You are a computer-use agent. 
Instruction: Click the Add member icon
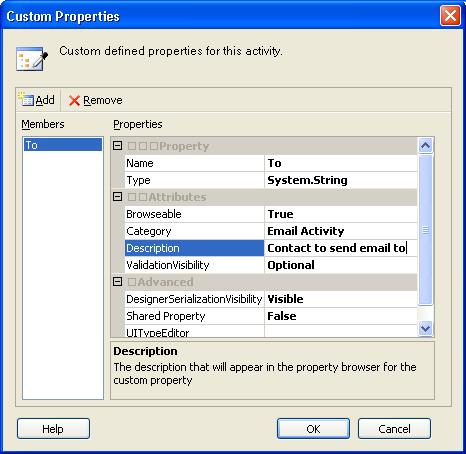click(26, 100)
